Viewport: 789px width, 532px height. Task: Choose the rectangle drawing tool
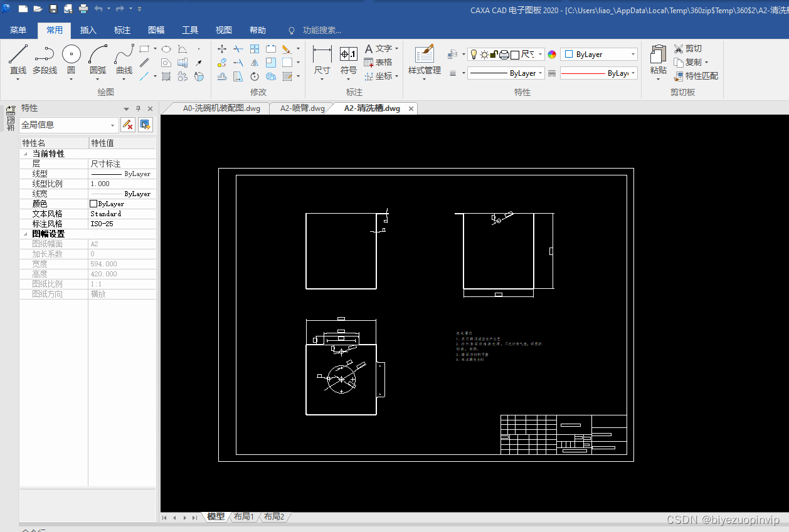point(144,48)
